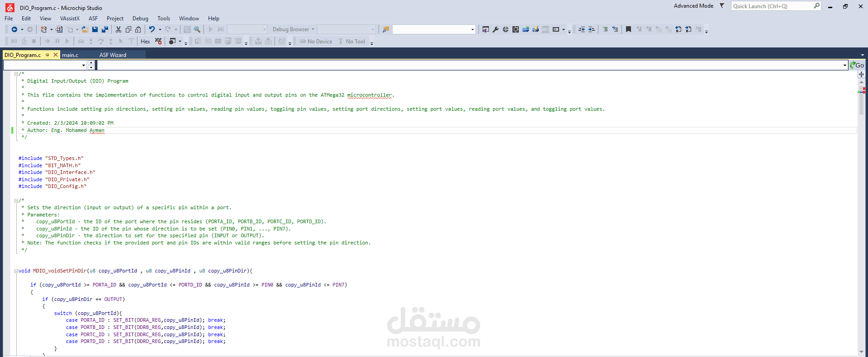The height and width of the screenshot is (357, 868).
Task: Click the Device Programming lightning chip icon
Action: point(536,29)
